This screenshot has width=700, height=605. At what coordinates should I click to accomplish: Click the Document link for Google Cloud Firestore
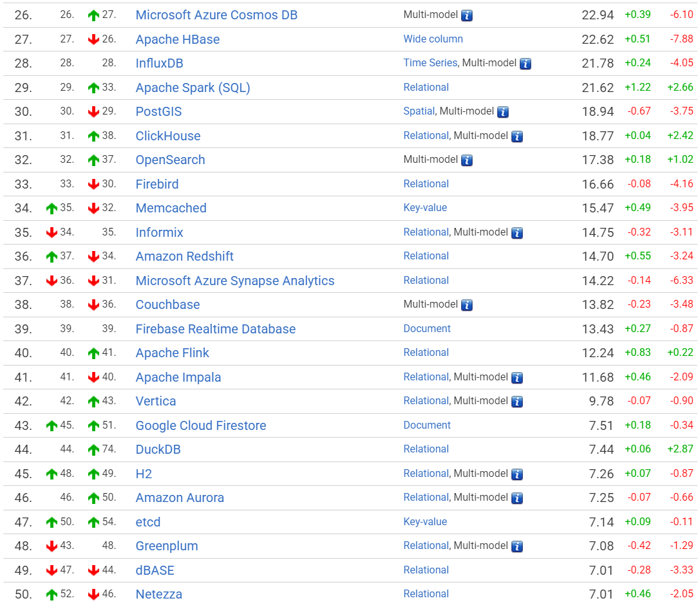click(427, 425)
